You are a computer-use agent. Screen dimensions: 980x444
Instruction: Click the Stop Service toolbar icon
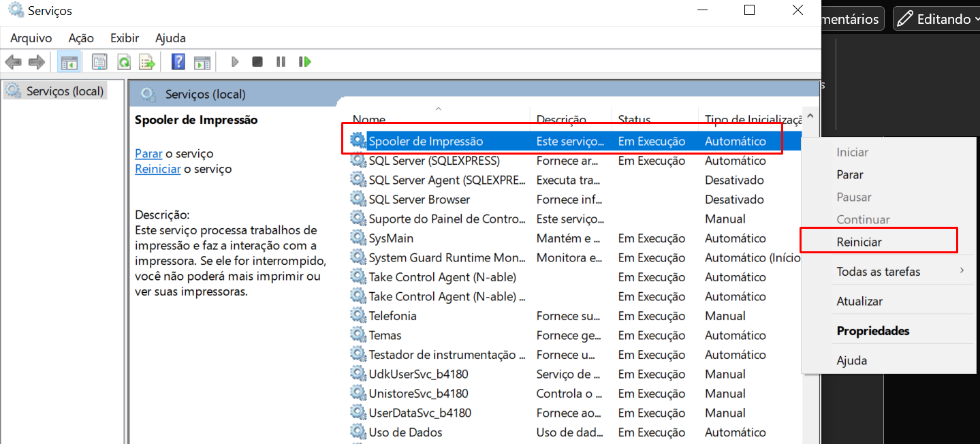[257, 62]
